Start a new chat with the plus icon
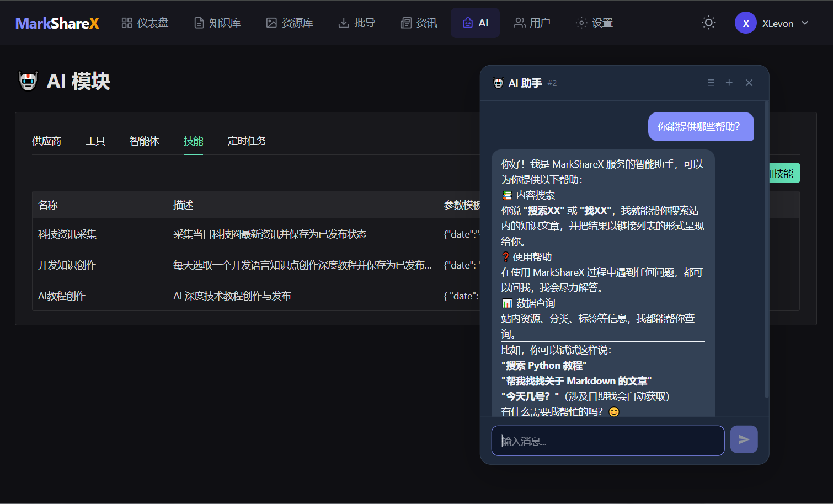833x504 pixels. 729,83
